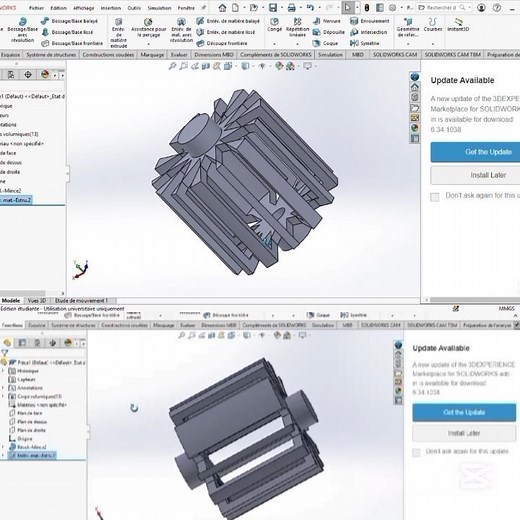Tick Don't ask again checkbox, top panel

(x=434, y=197)
